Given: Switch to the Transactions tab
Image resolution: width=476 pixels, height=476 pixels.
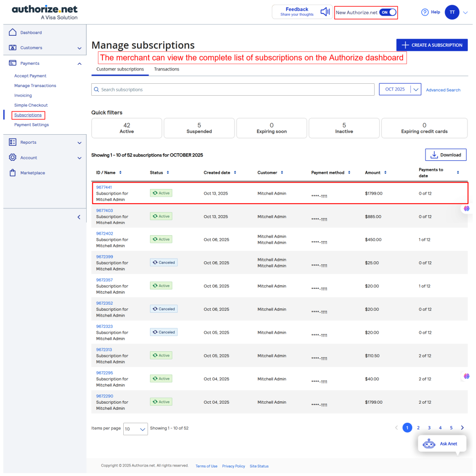Looking at the screenshot, I should [167, 69].
